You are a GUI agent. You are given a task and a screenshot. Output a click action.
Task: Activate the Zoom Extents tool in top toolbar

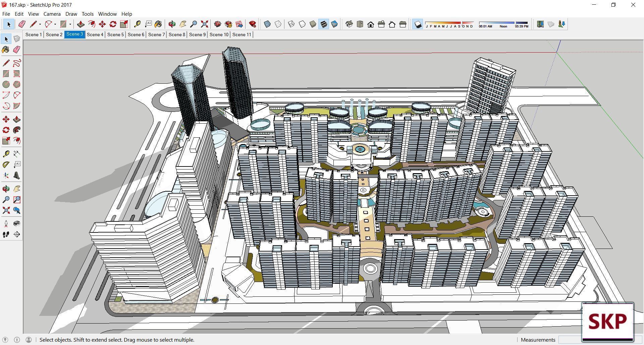204,24
